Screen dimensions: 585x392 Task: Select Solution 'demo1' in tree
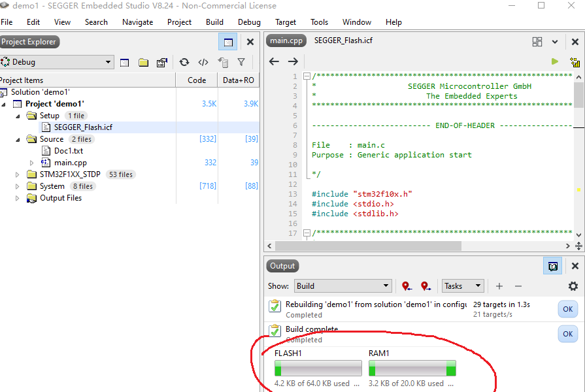click(x=40, y=92)
